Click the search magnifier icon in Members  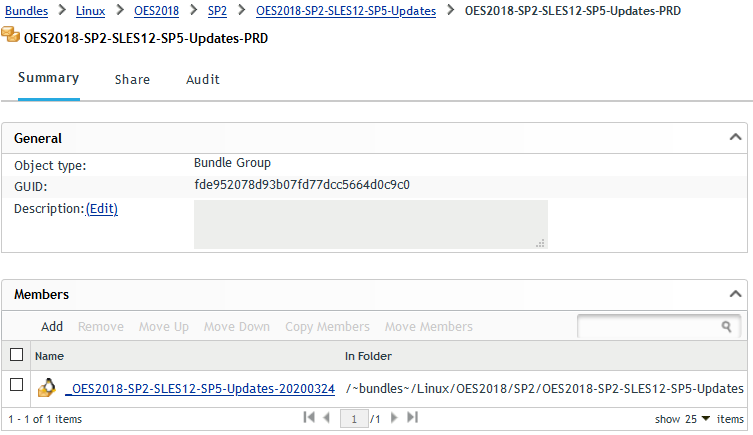coord(726,327)
